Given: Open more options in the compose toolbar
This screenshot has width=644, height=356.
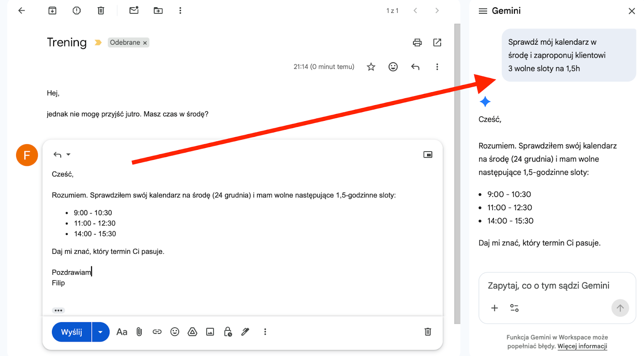Looking at the screenshot, I should click(x=265, y=332).
